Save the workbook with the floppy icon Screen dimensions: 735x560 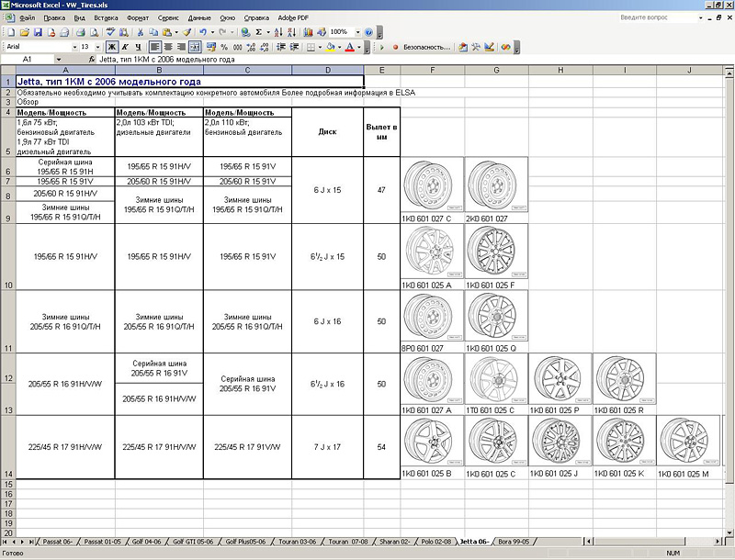pos(38,32)
